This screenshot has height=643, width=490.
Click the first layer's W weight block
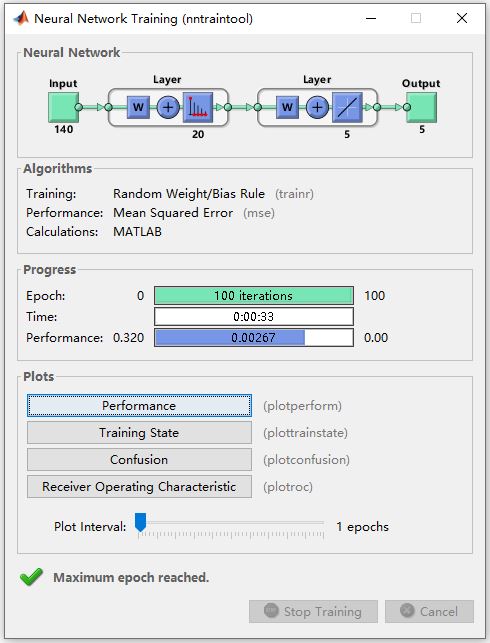click(x=138, y=107)
